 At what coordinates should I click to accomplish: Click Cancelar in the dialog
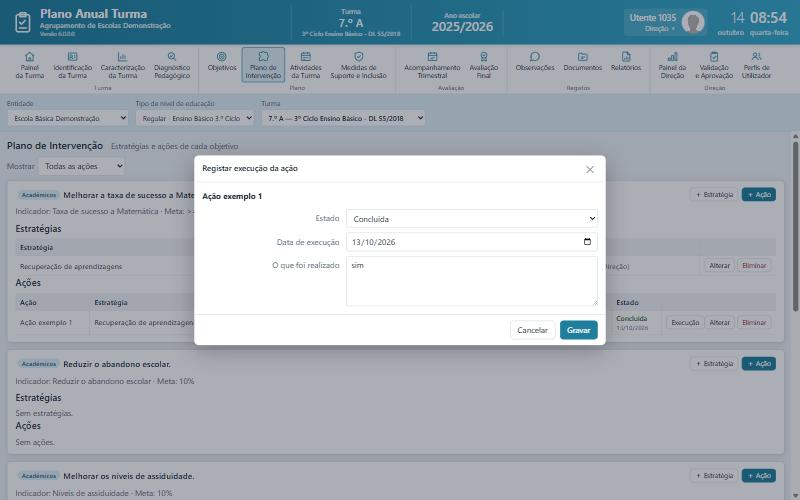[532, 330]
